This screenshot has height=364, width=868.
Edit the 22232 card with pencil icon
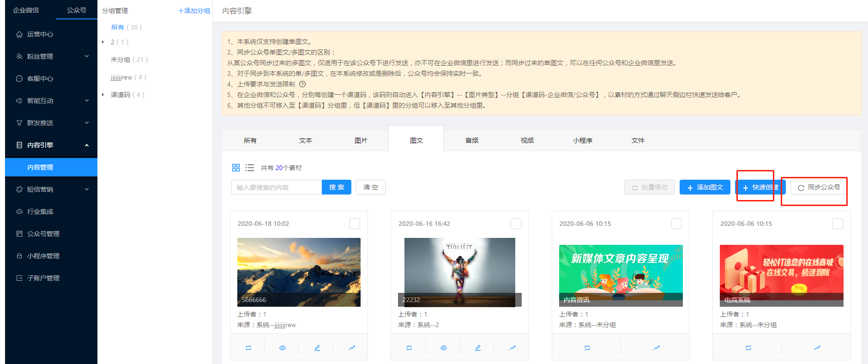tap(478, 348)
